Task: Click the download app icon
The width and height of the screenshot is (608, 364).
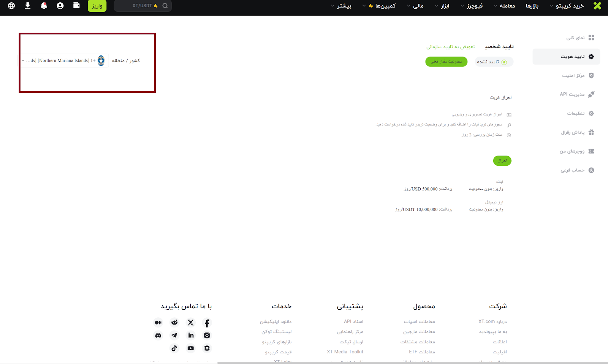Action: point(28,6)
